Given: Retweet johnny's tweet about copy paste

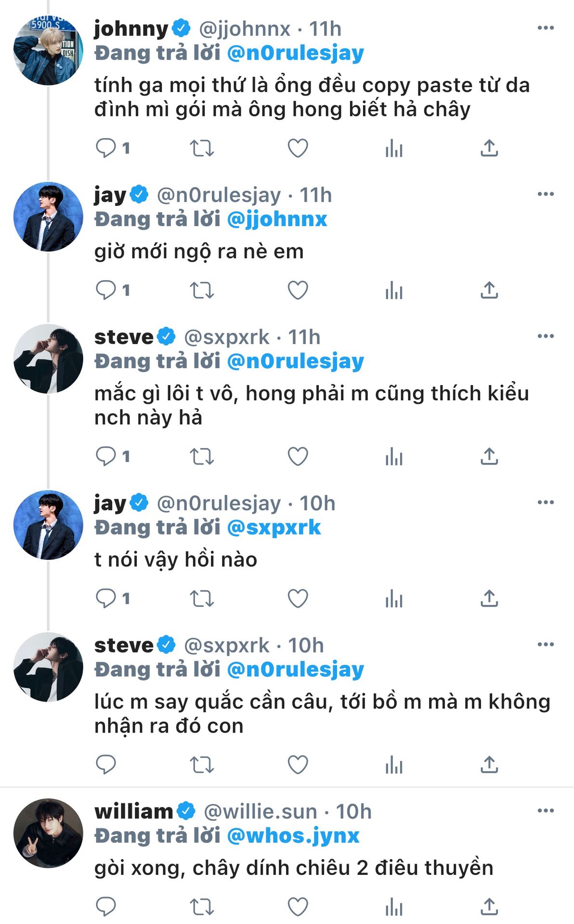Looking at the screenshot, I should click(x=202, y=148).
